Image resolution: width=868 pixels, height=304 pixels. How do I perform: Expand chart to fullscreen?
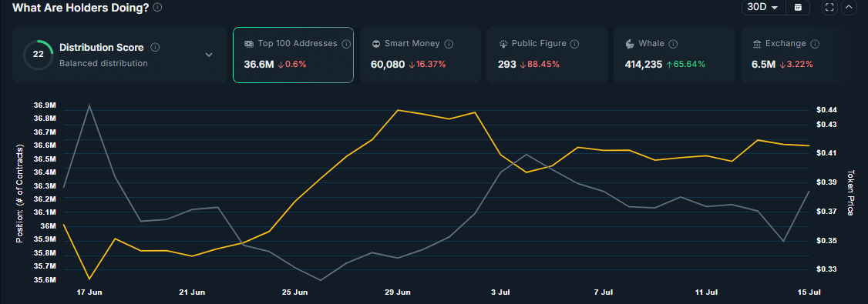[829, 7]
